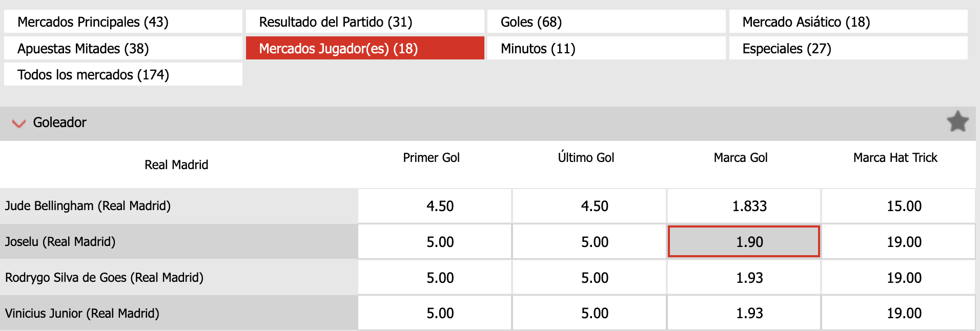Click Mercados Jugador(es) (18) tab
This screenshot has width=980, height=331.
click(364, 48)
